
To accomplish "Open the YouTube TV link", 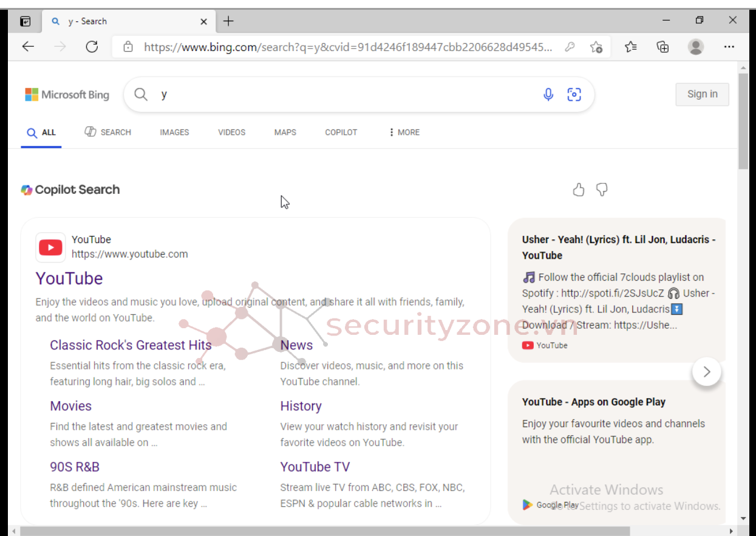I will 315,467.
